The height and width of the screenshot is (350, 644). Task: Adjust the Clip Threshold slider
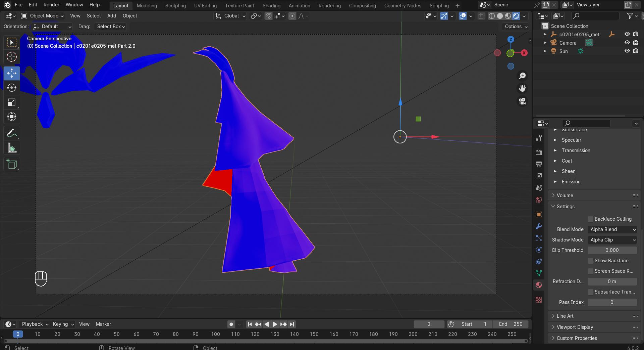(x=612, y=250)
